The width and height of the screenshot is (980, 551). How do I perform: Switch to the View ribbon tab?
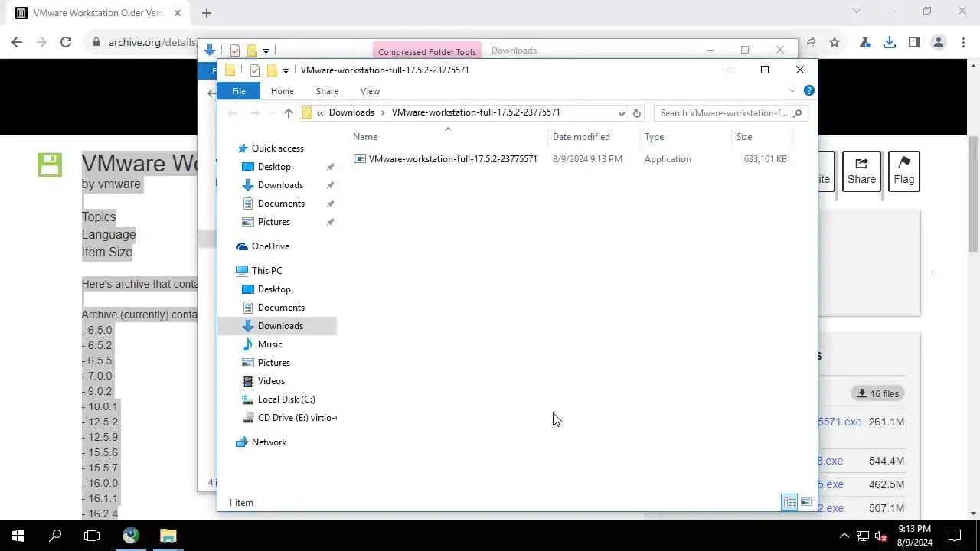point(370,91)
